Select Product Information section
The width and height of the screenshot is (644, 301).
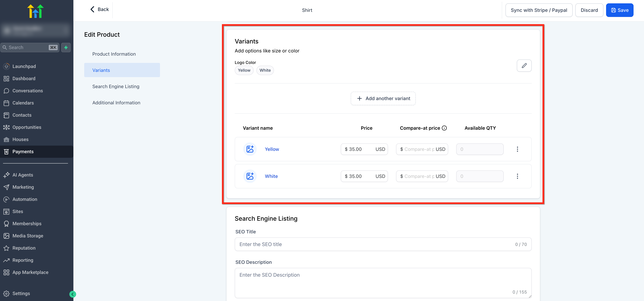(x=114, y=54)
